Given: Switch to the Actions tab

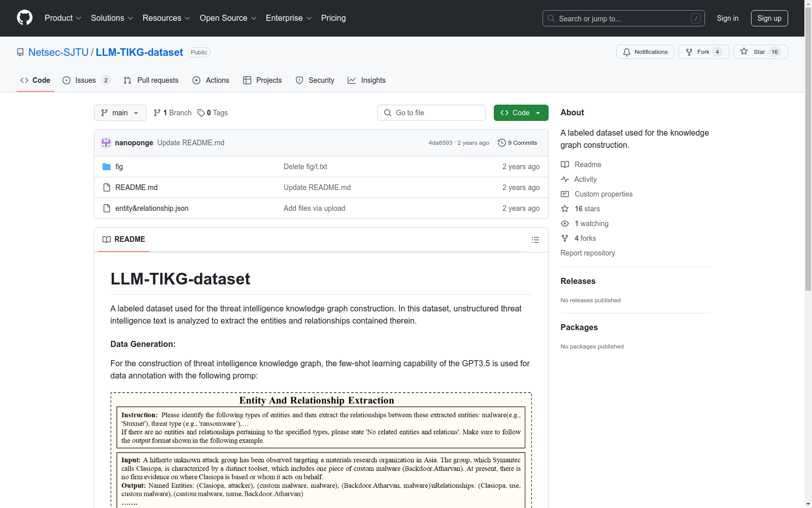Looking at the screenshot, I should click(x=211, y=80).
